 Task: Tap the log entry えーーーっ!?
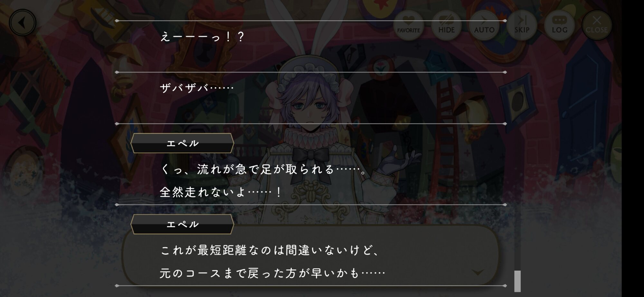pyautogui.click(x=202, y=37)
